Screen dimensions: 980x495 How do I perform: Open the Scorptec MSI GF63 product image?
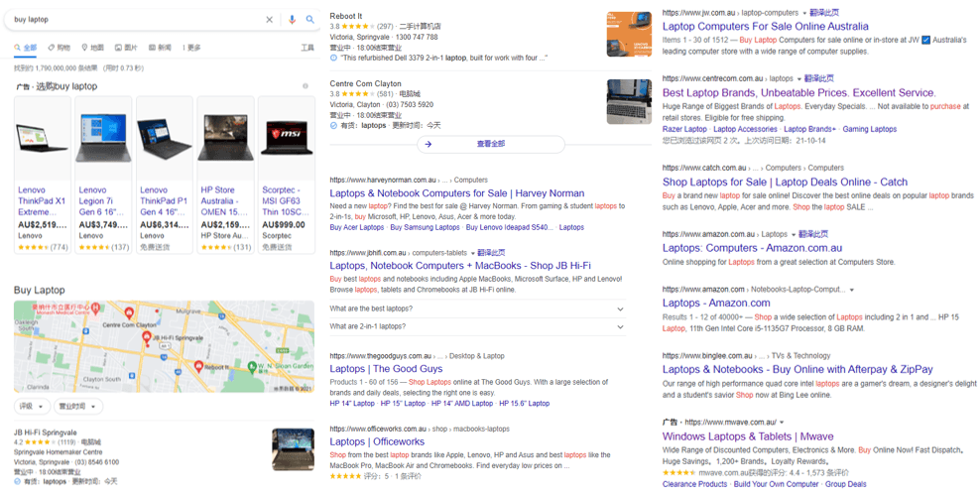pos(287,139)
